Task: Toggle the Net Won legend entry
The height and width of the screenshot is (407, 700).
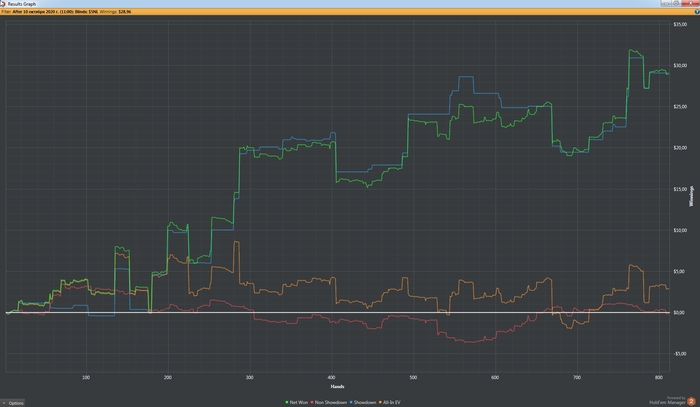Action: pos(296,403)
